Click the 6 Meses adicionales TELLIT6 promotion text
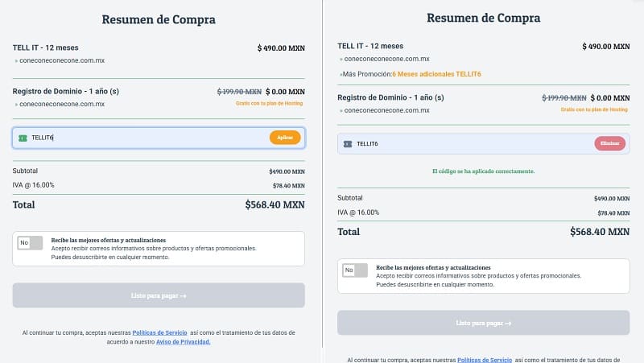This screenshot has height=363, width=644. [436, 74]
